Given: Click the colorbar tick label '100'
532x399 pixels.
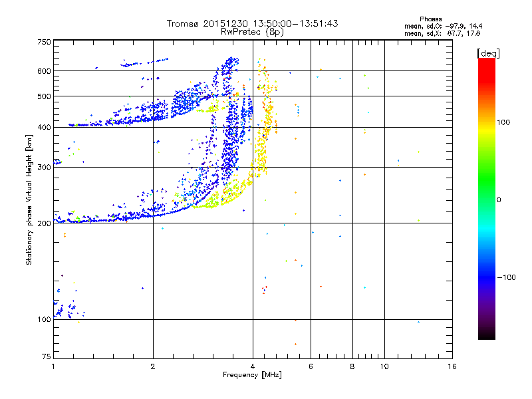Looking at the screenshot, I should (503, 122).
